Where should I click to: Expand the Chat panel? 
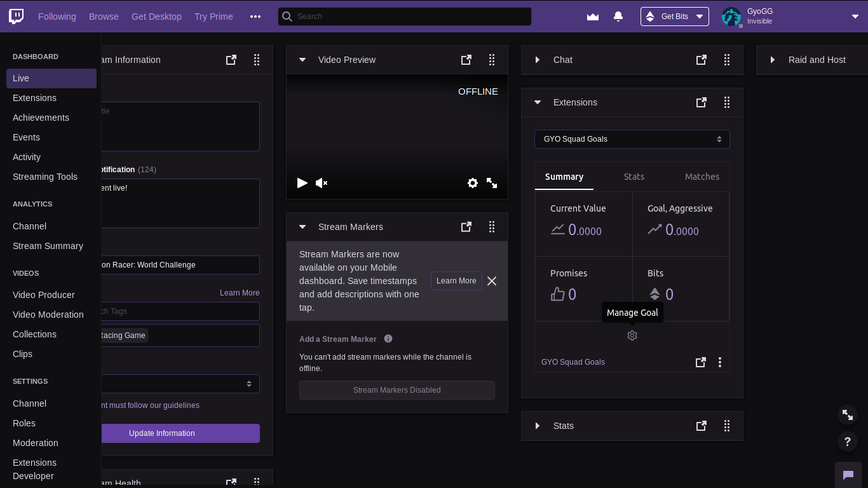pyautogui.click(x=538, y=60)
